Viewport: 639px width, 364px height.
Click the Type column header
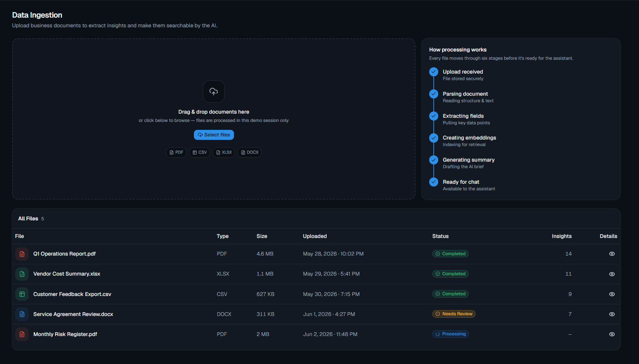click(223, 236)
